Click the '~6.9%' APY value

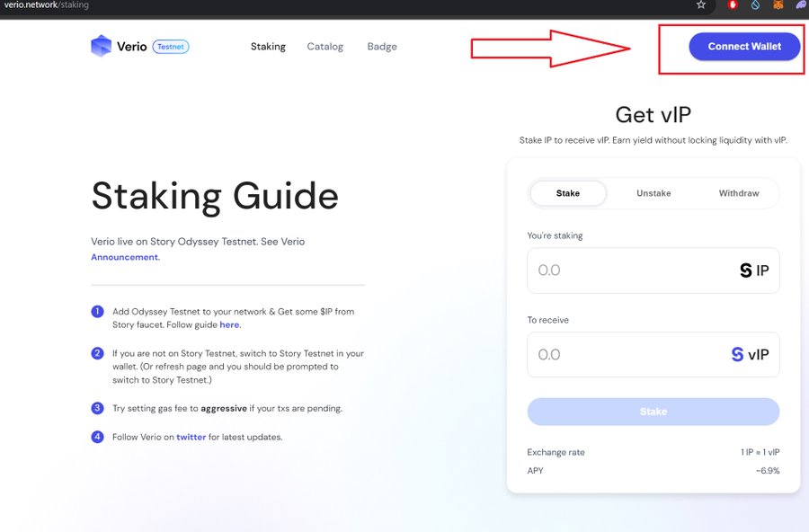(x=768, y=471)
